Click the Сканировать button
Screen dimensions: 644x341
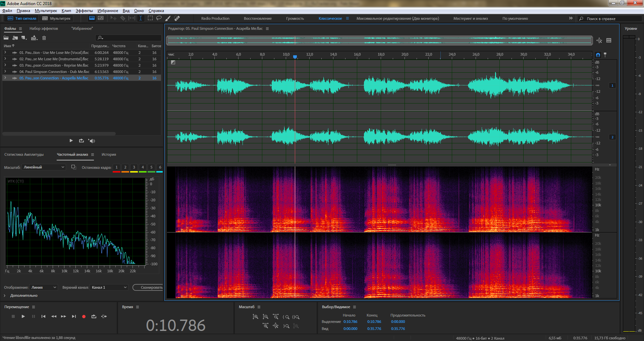[x=148, y=287]
